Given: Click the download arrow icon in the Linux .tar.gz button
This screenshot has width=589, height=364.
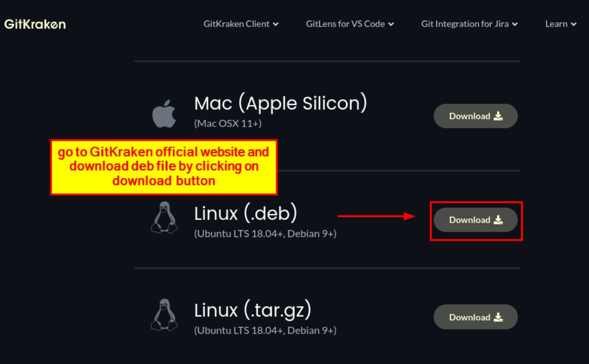Looking at the screenshot, I should (498, 317).
